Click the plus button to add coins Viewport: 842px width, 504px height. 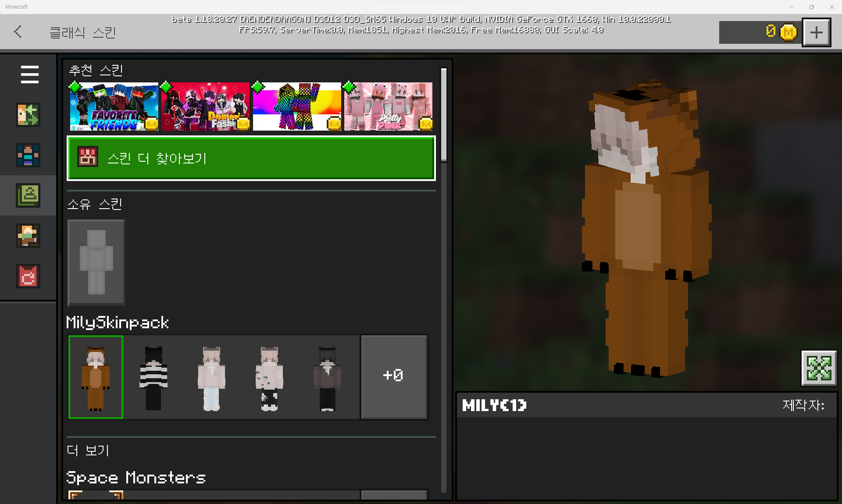(816, 32)
